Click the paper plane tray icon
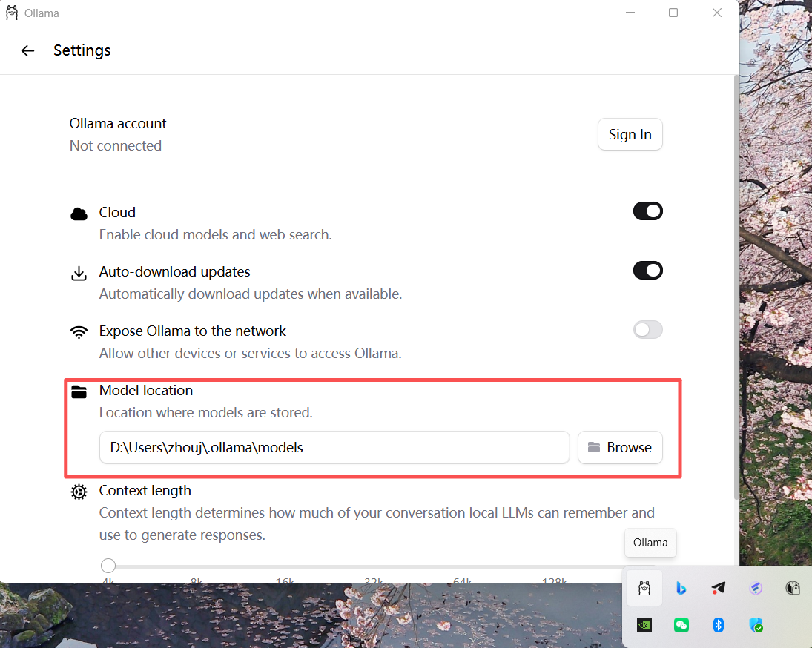Screen dimensions: 812x648 (718, 589)
